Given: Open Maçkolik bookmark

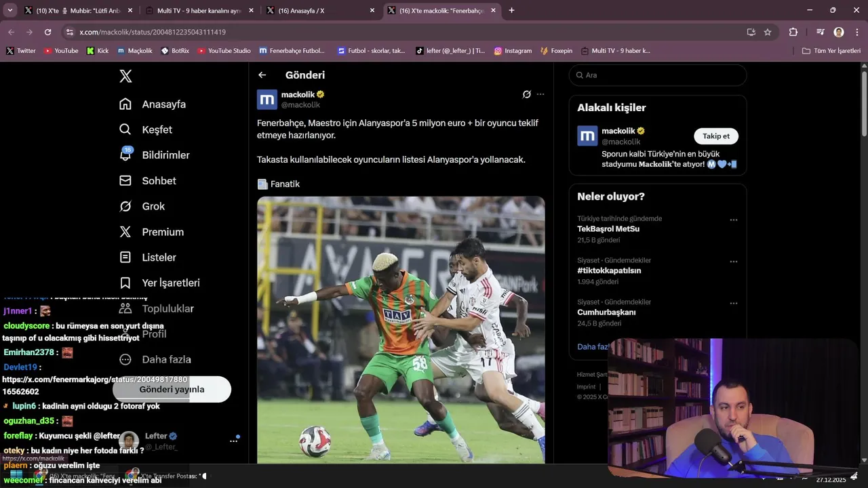Looking at the screenshot, I should pyautogui.click(x=135, y=51).
